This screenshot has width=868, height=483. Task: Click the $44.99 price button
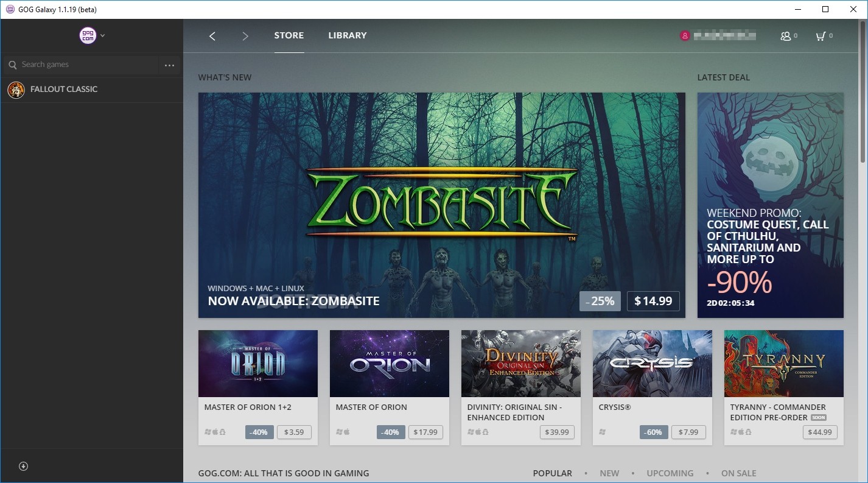pyautogui.click(x=820, y=432)
